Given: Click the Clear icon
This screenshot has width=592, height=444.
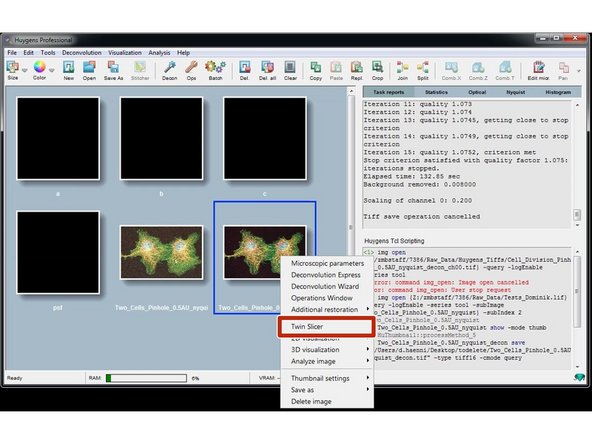Looking at the screenshot, I should click(x=290, y=70).
